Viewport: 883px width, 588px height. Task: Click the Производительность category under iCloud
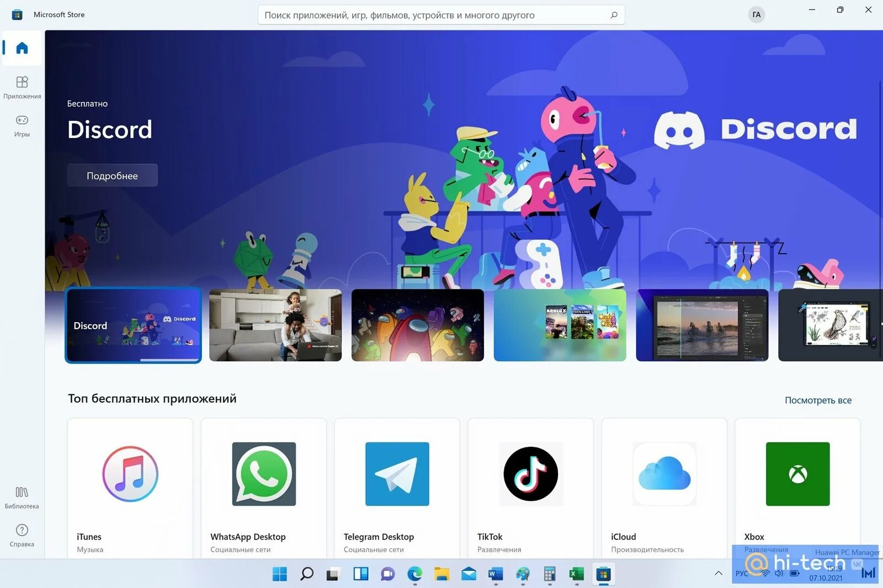(x=647, y=549)
